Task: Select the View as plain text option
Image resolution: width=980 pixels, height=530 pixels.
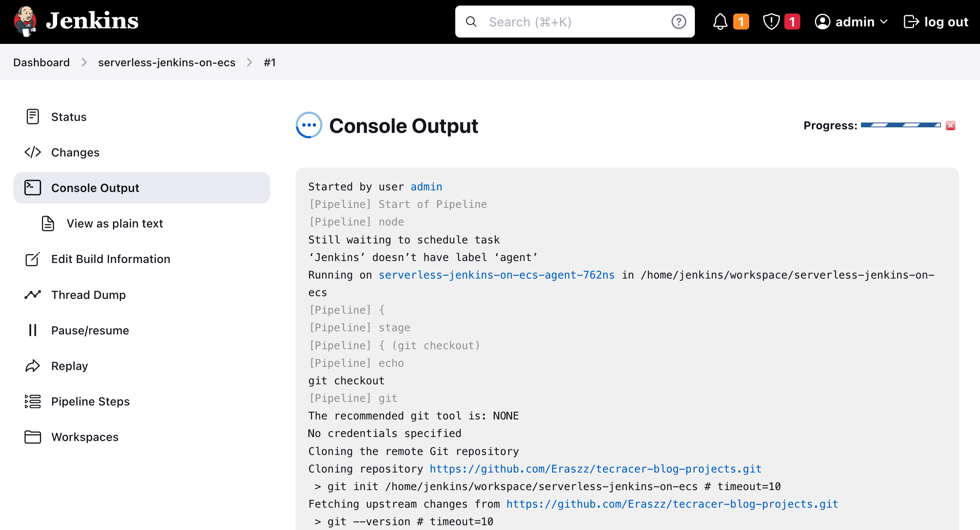Action: (x=115, y=223)
